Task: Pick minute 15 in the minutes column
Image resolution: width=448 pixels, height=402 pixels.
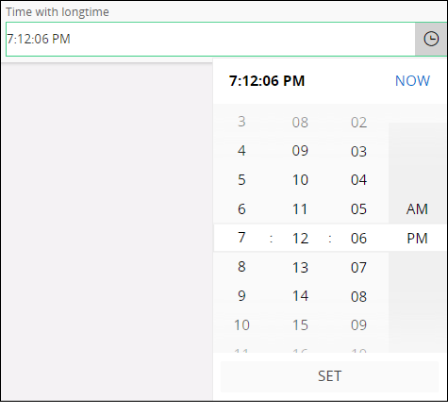Action: click(300, 325)
